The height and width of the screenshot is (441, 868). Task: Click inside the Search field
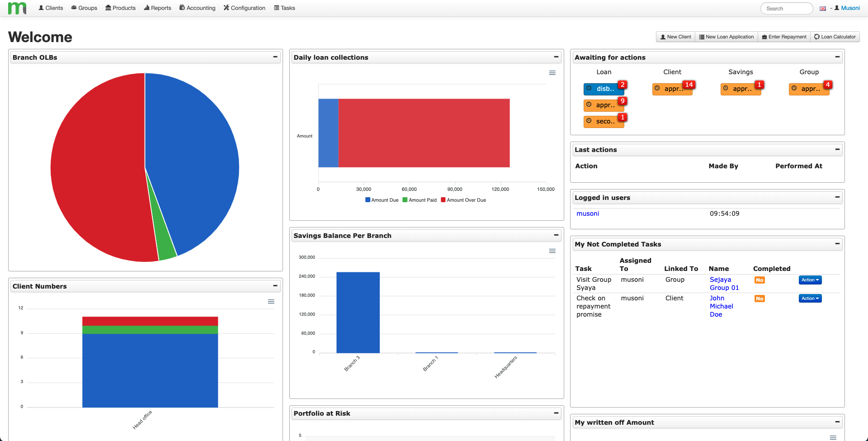tap(786, 8)
